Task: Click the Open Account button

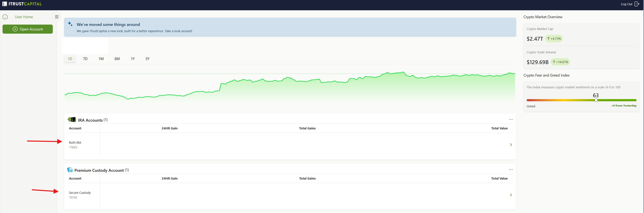Action: pyautogui.click(x=28, y=29)
